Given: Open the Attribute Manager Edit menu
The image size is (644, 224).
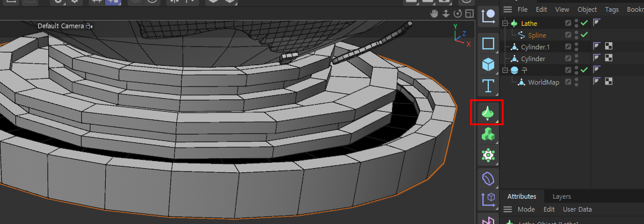Looking at the screenshot, I should [x=549, y=209].
